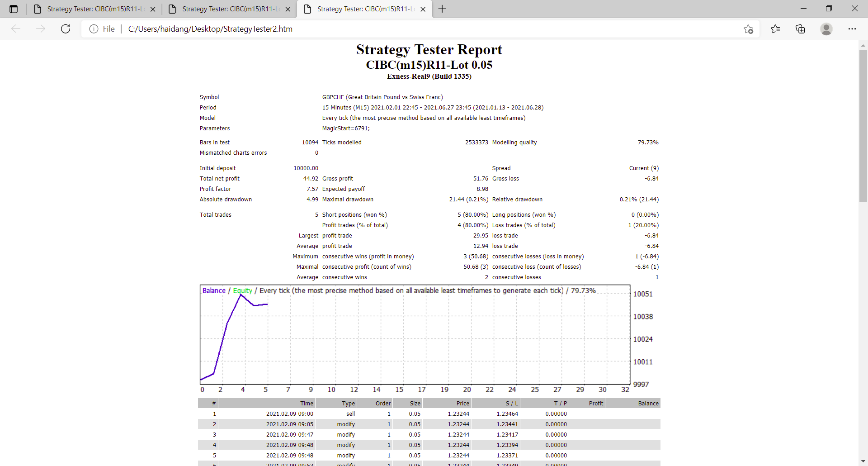
Task: Click the Short positions value 5 (80.00%)
Action: (x=473, y=215)
